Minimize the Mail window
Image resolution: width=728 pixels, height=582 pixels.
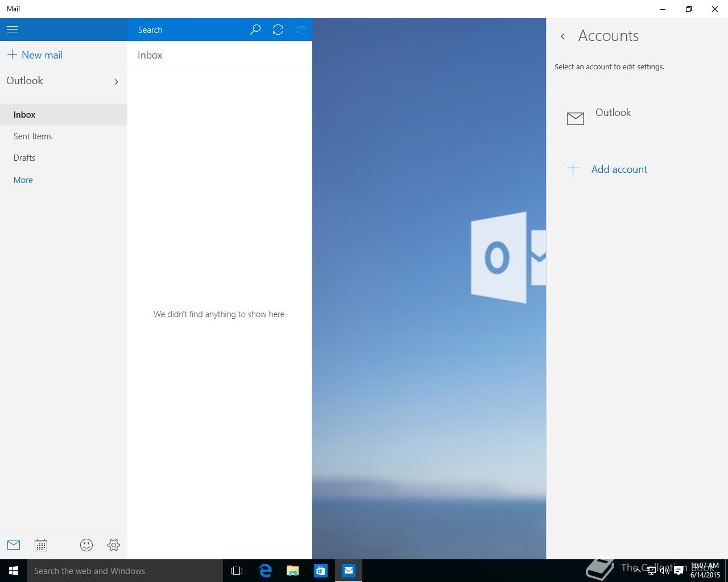coord(663,9)
